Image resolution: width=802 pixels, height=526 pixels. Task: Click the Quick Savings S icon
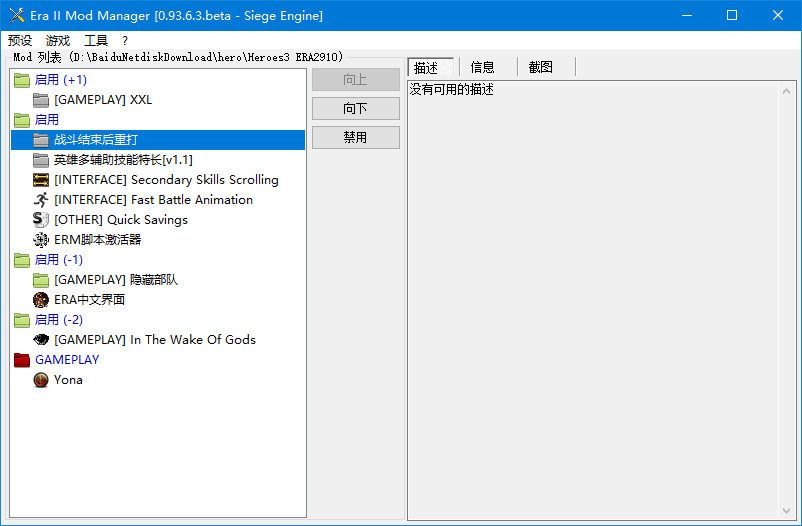(x=41, y=220)
